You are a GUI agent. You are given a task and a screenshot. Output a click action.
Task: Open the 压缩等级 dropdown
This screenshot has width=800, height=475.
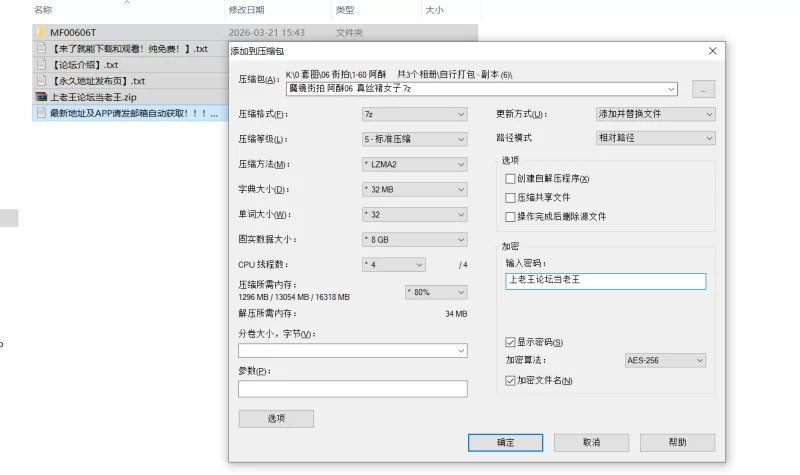(415, 139)
